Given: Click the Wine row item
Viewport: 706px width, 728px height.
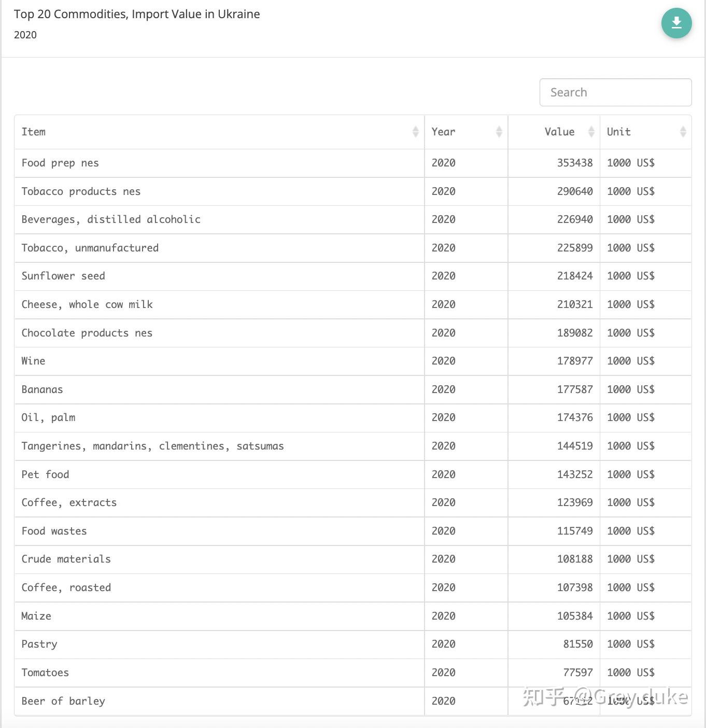Looking at the screenshot, I should 33,361.
